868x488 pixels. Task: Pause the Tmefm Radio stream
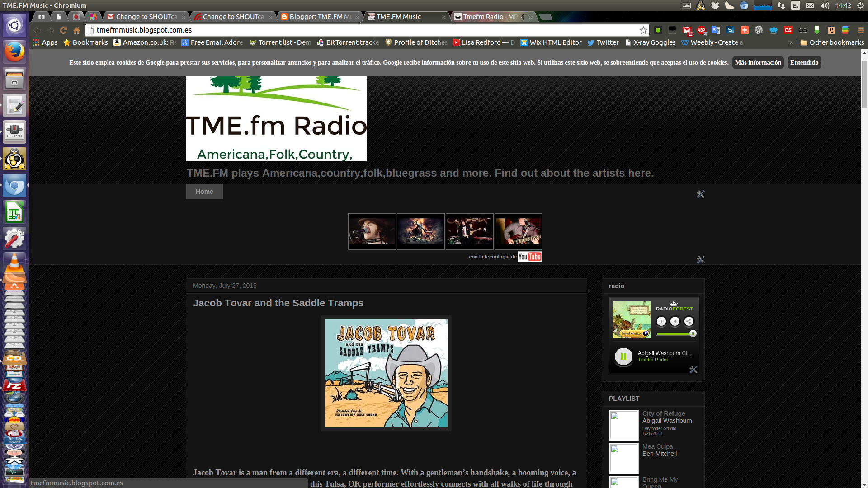click(x=623, y=357)
